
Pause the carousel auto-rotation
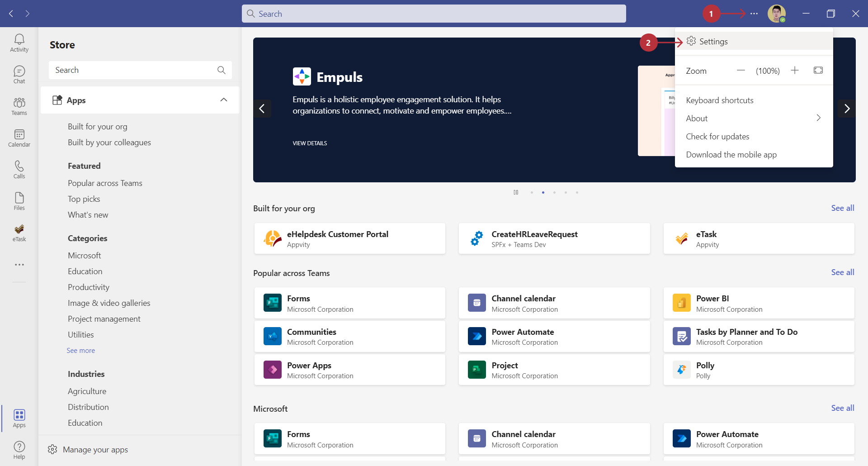[516, 192]
